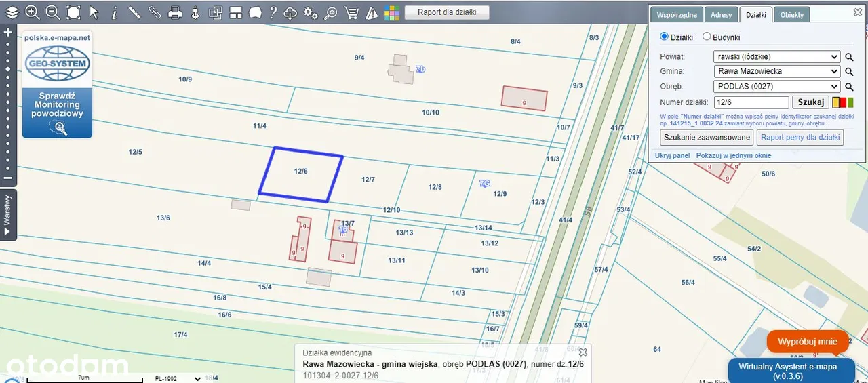Open the Gmina dropdown
868x383 pixels.
(x=776, y=71)
